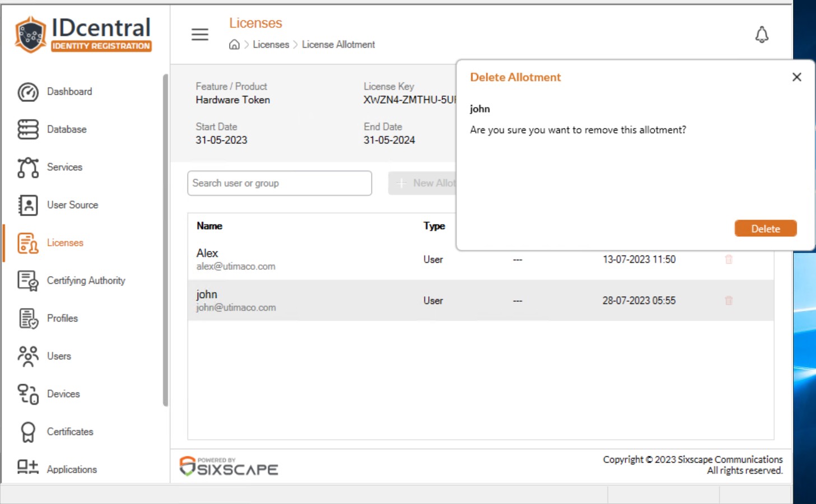Click the Applications icon
The width and height of the screenshot is (816, 504).
pos(28,466)
